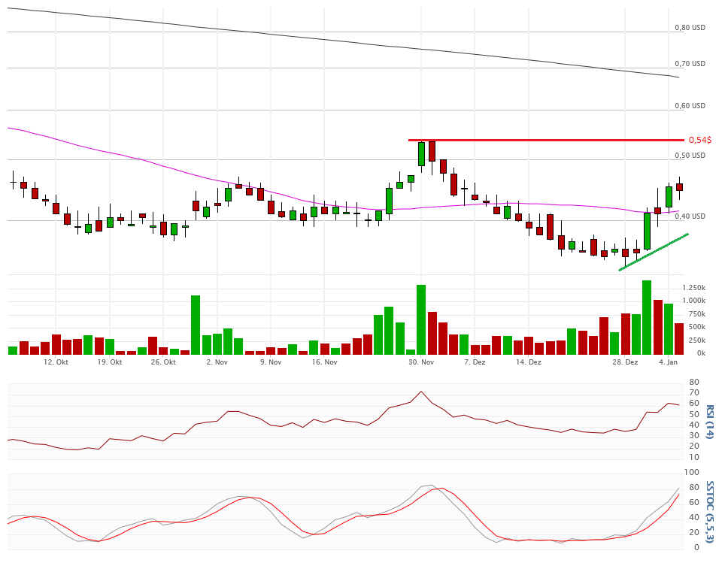Click the RSI (14) indicator label

tap(709, 422)
